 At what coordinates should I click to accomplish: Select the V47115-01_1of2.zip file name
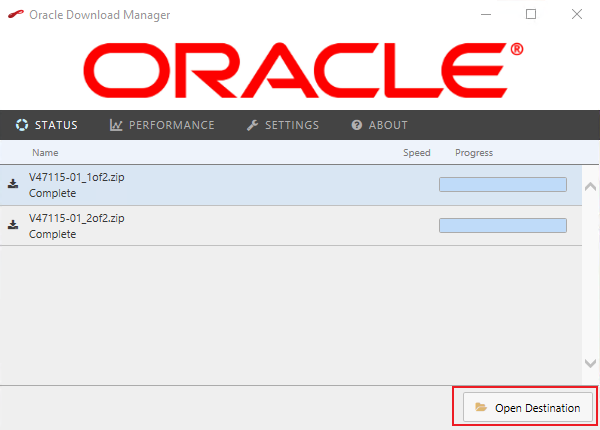pyautogui.click(x=77, y=177)
